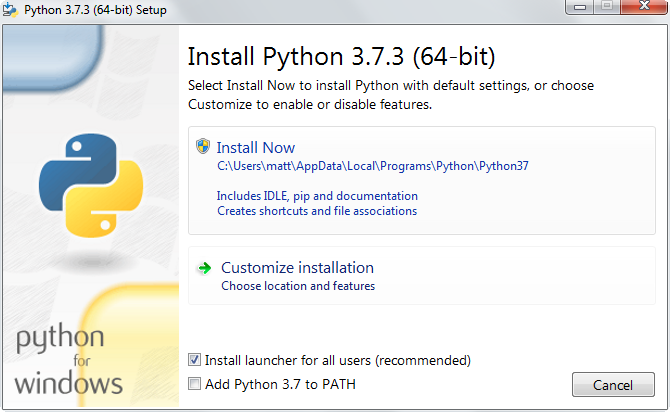670x412 pixels.
Task: Click the default install path under Install Now
Action: (372, 166)
